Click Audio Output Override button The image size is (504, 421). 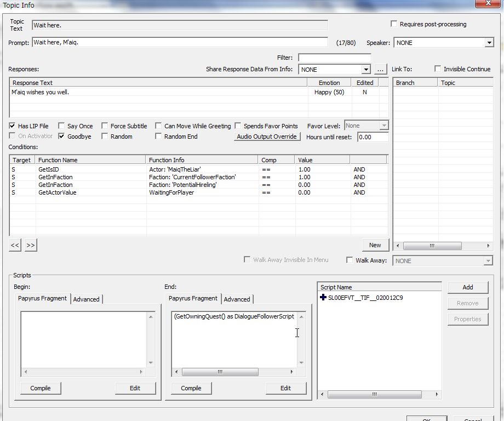pos(267,136)
